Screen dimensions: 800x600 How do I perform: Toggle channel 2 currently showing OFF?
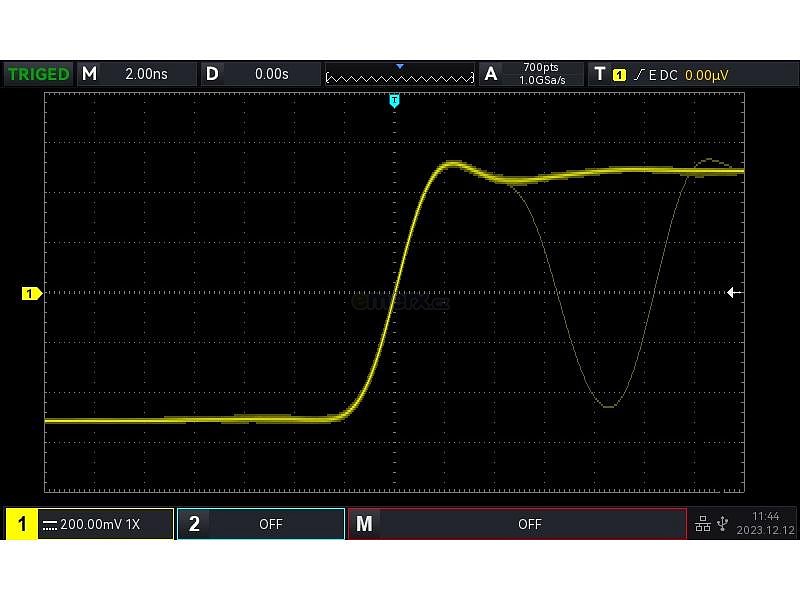[x=260, y=524]
